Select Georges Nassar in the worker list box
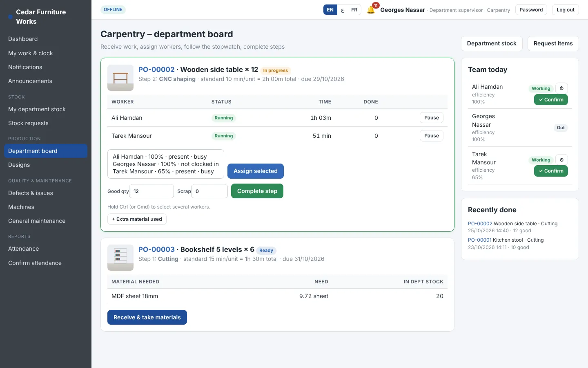 pyautogui.click(x=166, y=164)
